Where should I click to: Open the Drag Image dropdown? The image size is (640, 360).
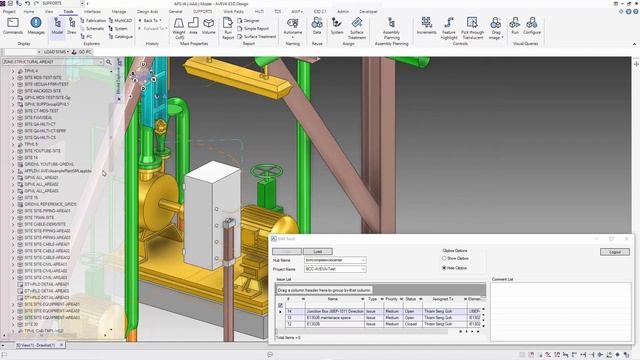click(x=496, y=28)
